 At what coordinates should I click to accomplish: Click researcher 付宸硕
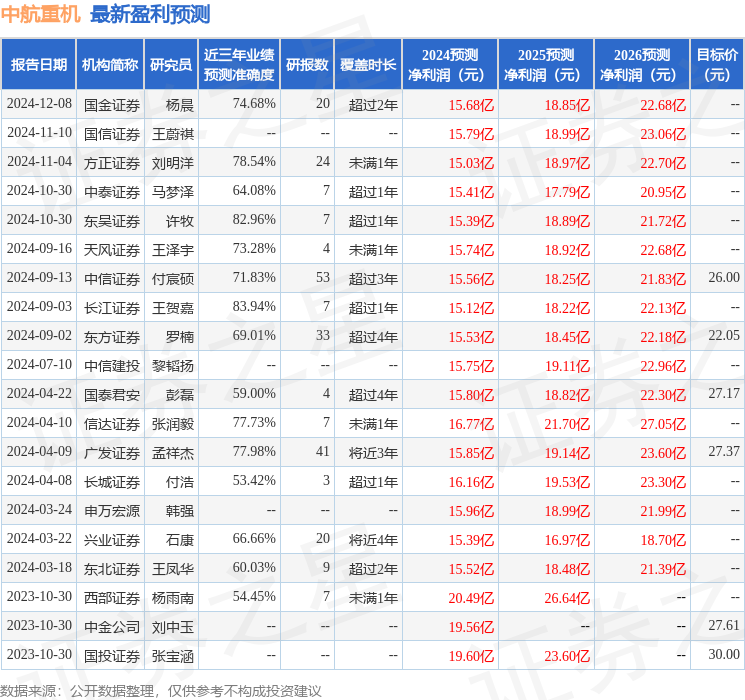pos(173,279)
